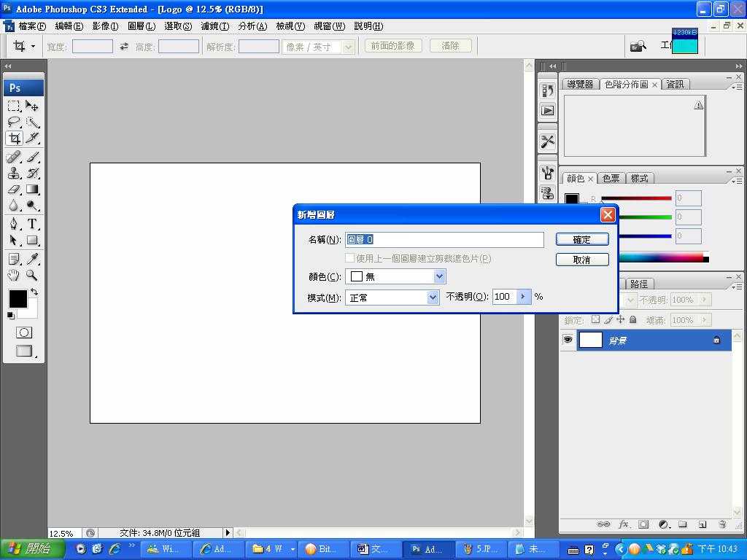Open the 不透明 opacity slider arrow
Image resolution: width=747 pixels, height=560 pixels.
coord(523,297)
